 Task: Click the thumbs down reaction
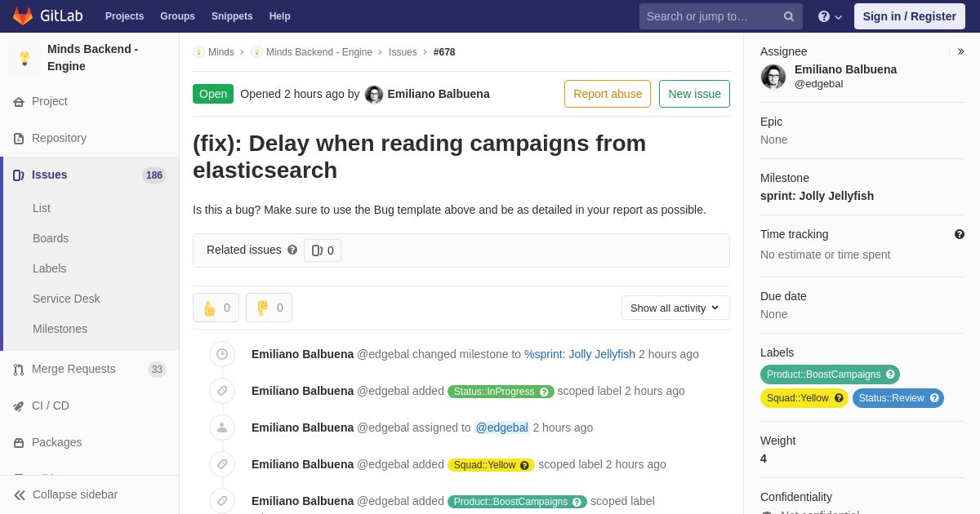click(x=269, y=308)
